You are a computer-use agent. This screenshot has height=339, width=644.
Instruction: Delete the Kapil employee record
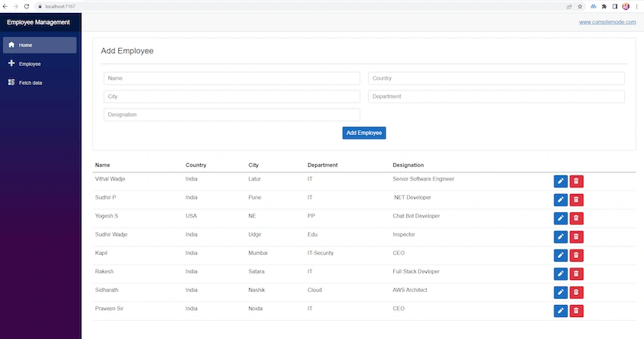pyautogui.click(x=577, y=255)
